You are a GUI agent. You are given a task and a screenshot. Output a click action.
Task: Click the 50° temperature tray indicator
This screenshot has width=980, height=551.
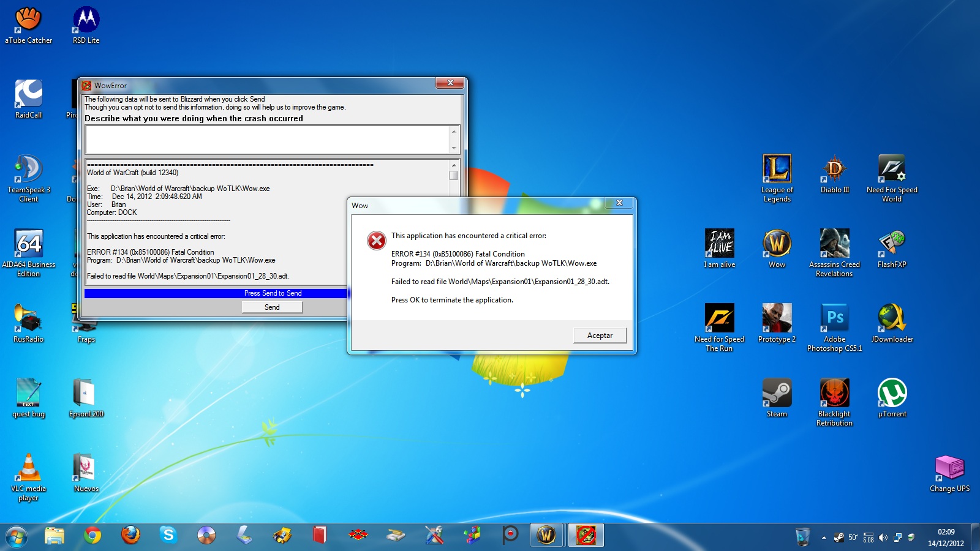coord(853,538)
